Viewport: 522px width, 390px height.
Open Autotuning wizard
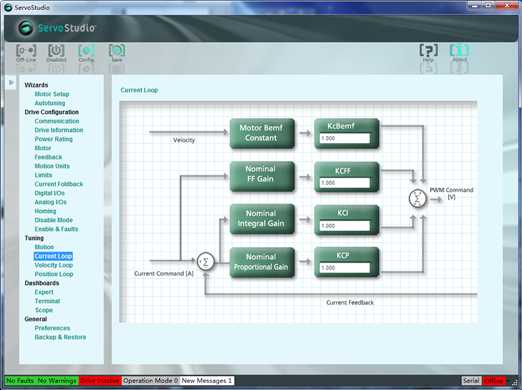pos(50,103)
